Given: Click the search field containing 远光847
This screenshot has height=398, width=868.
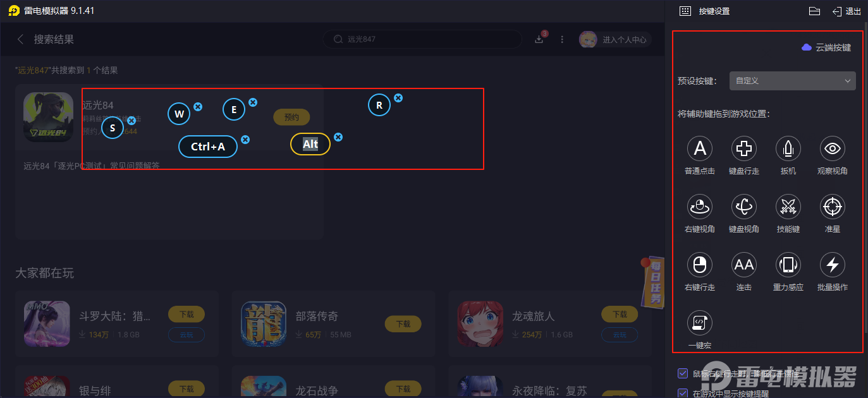Looking at the screenshot, I should pos(422,39).
